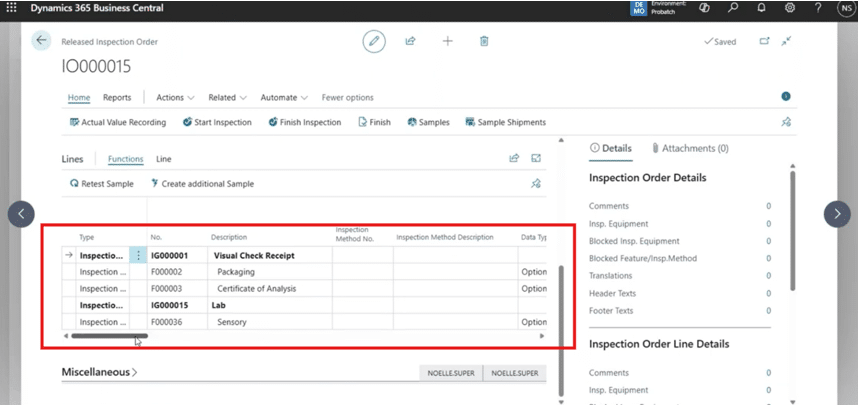The height and width of the screenshot is (405, 859).
Task: Click Start Inspection
Action: click(217, 122)
